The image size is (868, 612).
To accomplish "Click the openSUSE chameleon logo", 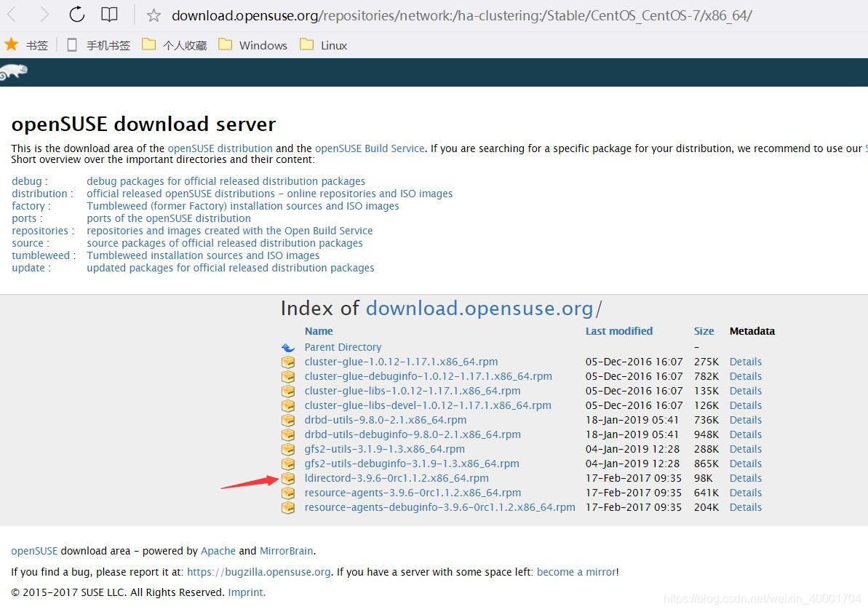I will coord(14,72).
